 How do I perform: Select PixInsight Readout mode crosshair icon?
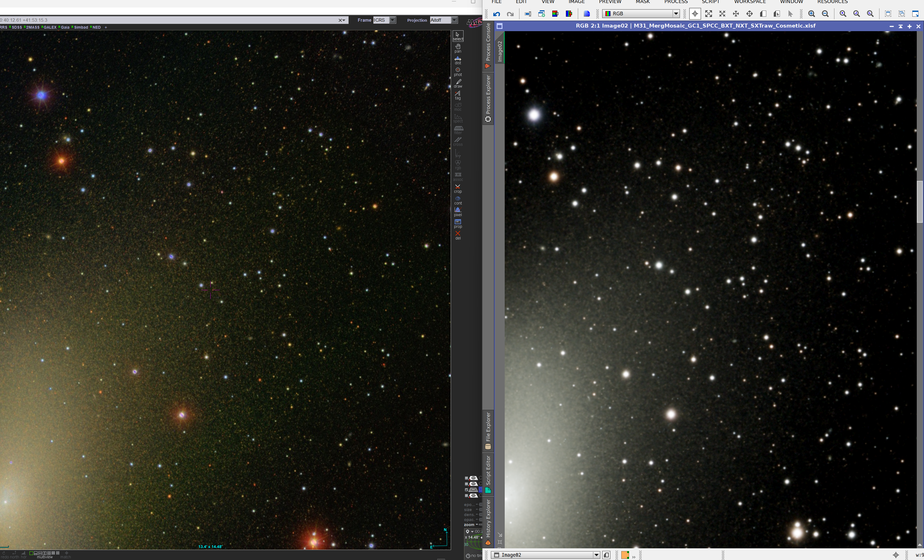(x=695, y=14)
